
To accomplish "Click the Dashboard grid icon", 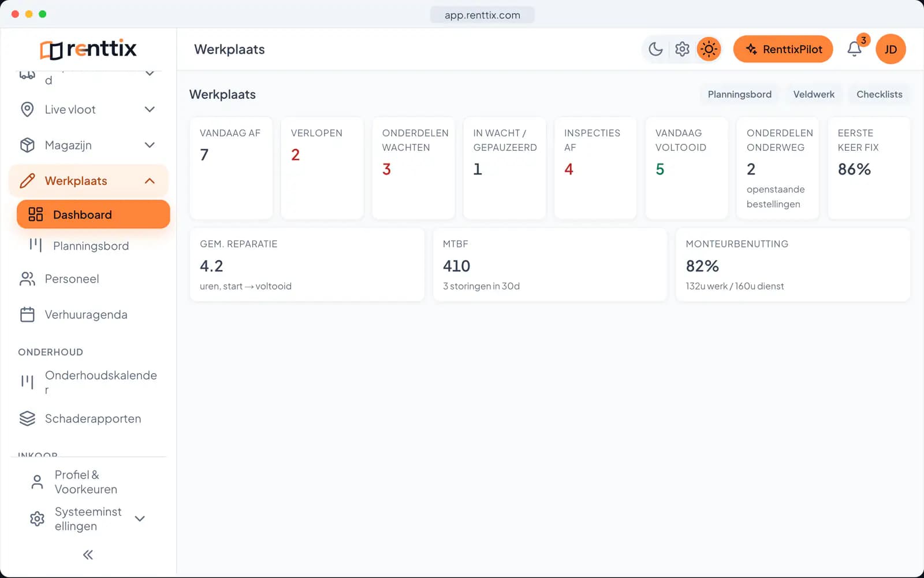I will pyautogui.click(x=36, y=214).
